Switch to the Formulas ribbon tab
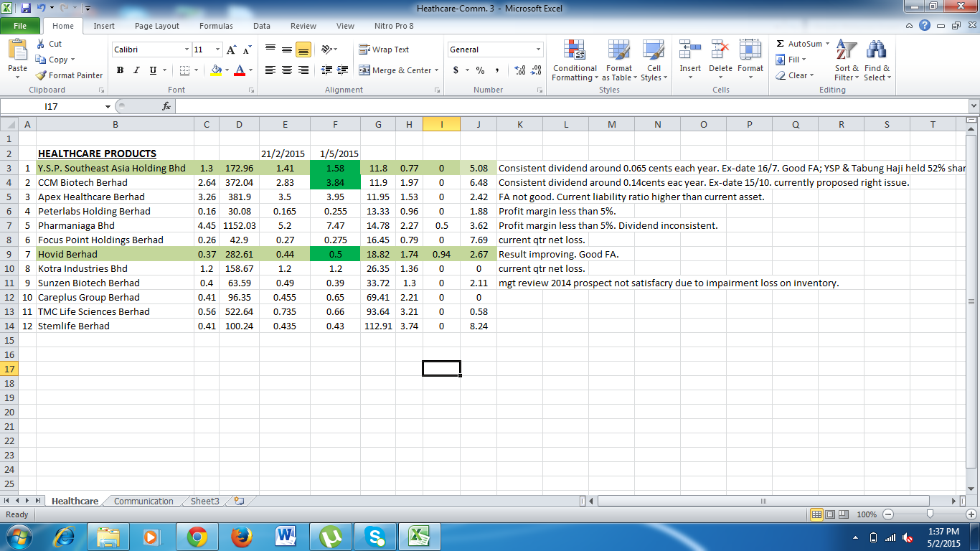This screenshot has height=551, width=980. coord(216,26)
